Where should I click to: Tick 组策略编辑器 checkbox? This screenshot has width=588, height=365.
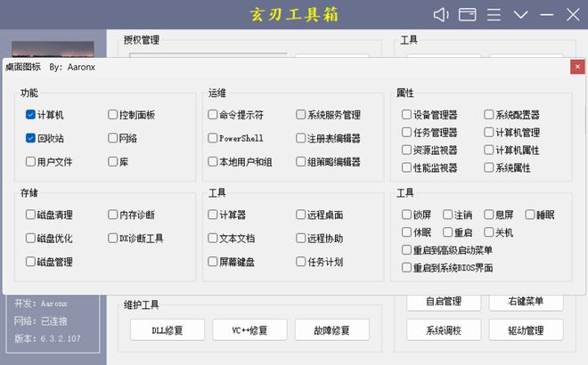pos(301,161)
